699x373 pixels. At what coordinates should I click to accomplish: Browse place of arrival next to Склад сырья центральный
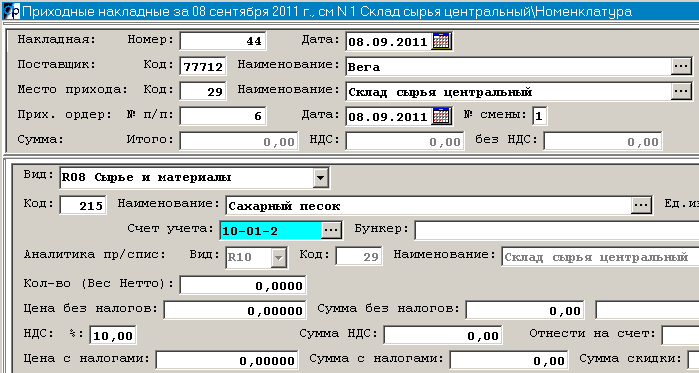click(x=681, y=91)
